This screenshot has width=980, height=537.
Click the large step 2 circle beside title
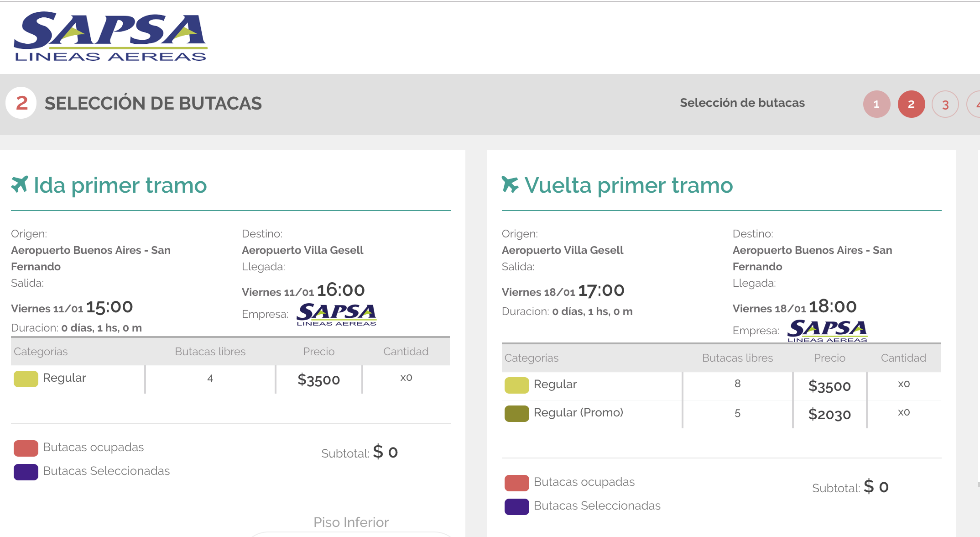point(21,103)
